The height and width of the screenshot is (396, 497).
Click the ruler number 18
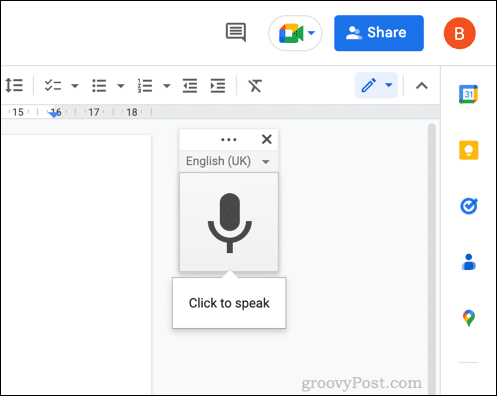click(x=132, y=112)
